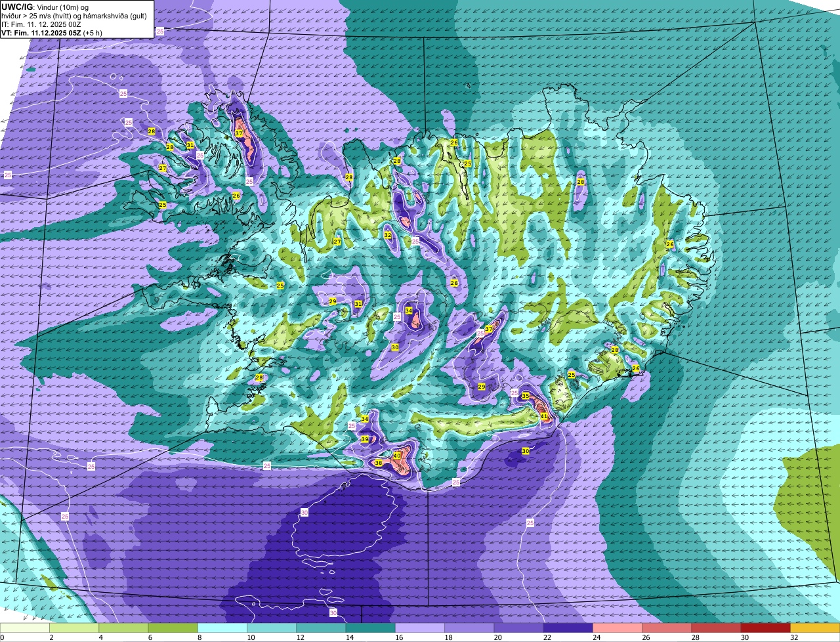Click legend scale value 8
The image size is (840, 642).
[x=198, y=637]
